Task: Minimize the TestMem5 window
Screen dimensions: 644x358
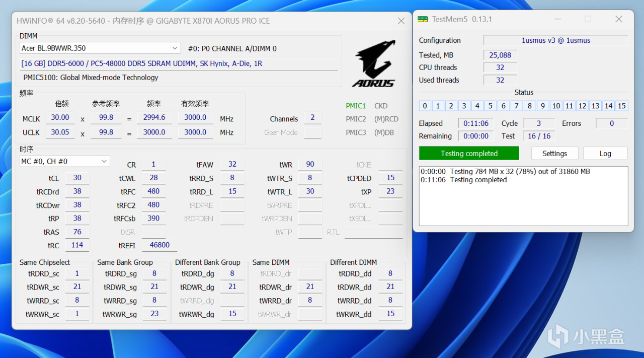Action: 557,19
